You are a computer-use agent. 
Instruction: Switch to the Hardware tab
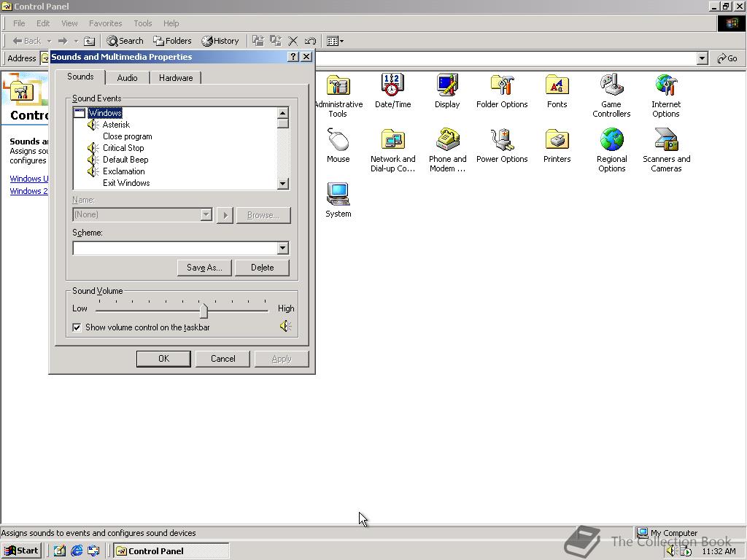(176, 77)
